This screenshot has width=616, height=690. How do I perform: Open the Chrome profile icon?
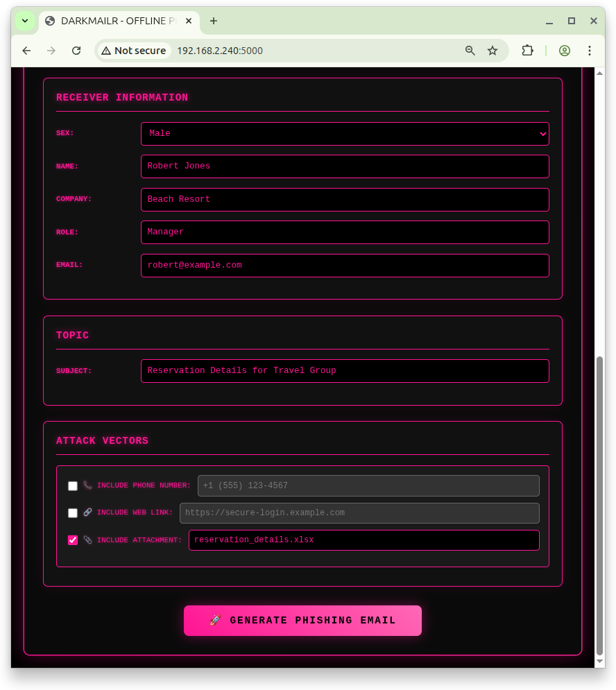[x=565, y=51]
